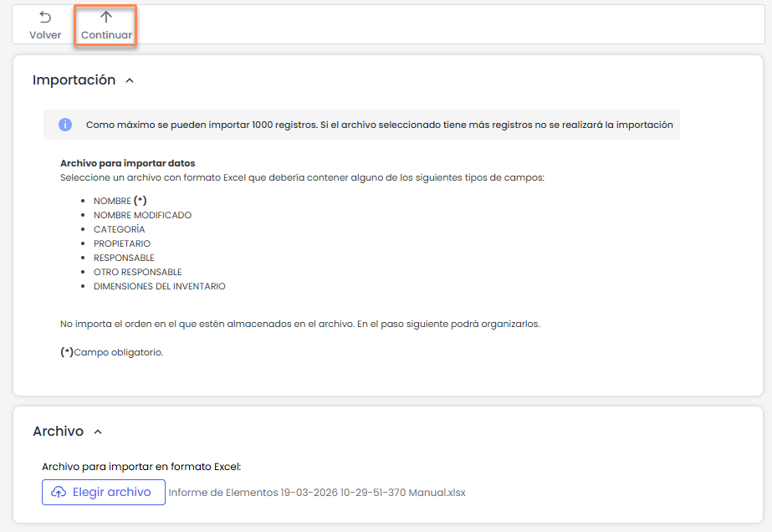Viewport: 772px width, 532px height.
Task: Click the Archivo section title
Action: (58, 432)
